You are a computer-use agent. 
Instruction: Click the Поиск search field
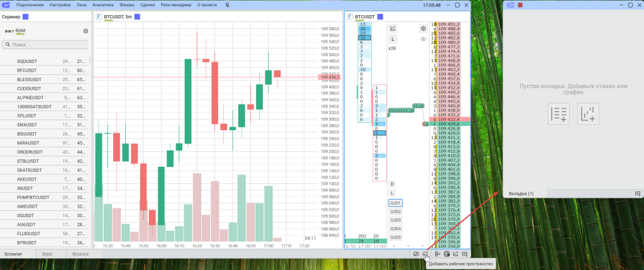[x=47, y=45]
